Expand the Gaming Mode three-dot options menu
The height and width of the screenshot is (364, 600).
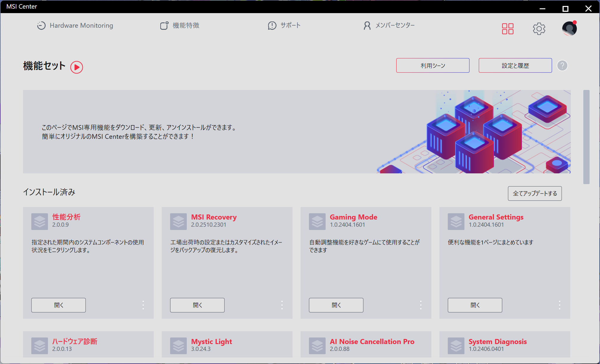421,305
